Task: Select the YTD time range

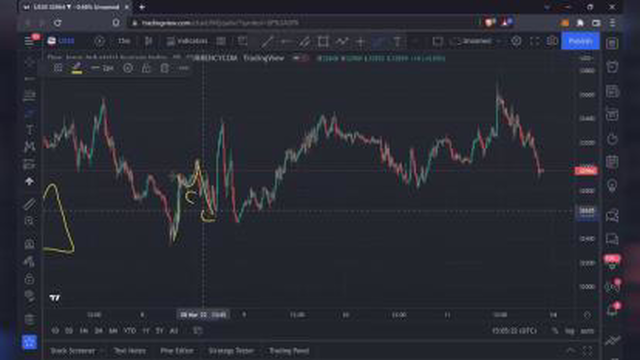Action: (x=130, y=331)
